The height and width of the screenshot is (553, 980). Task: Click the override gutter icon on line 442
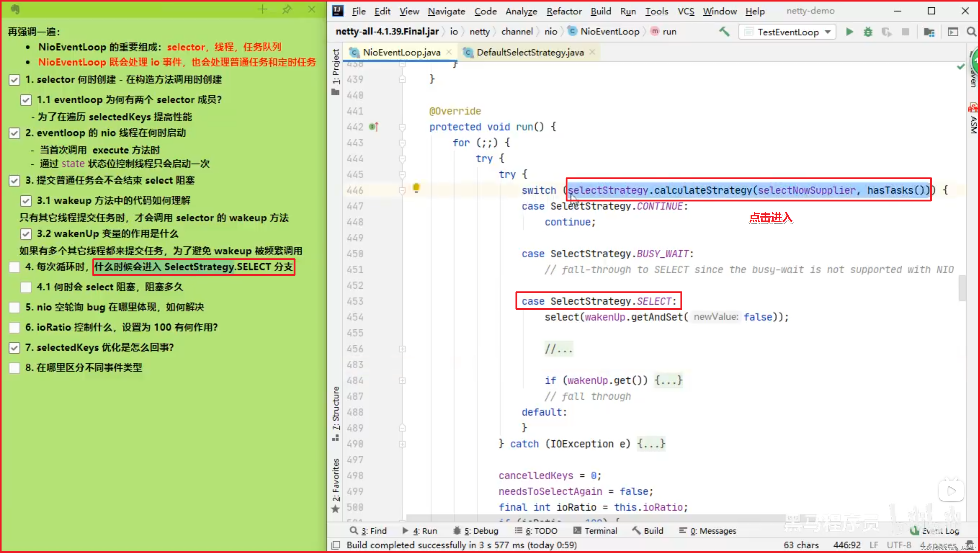[x=374, y=127]
